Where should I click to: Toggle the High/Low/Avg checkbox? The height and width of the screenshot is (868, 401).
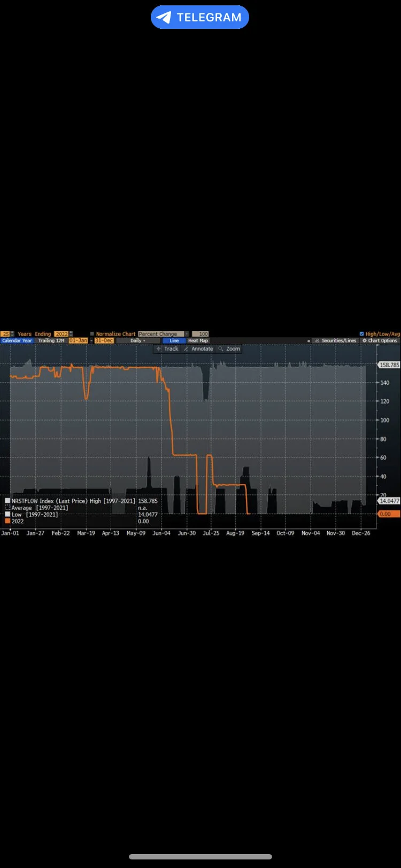click(362, 334)
